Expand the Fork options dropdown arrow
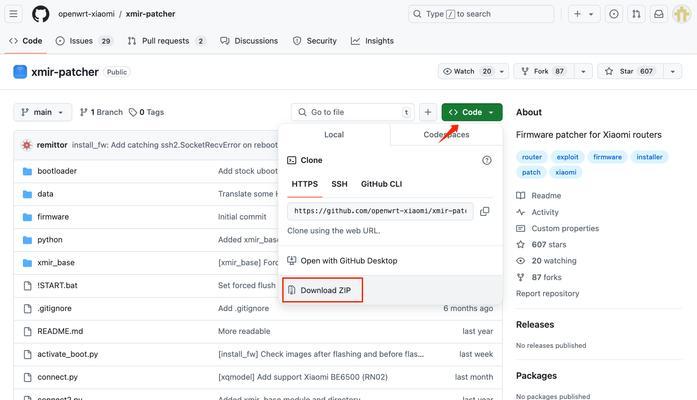The width and height of the screenshot is (697, 400). [x=583, y=72]
